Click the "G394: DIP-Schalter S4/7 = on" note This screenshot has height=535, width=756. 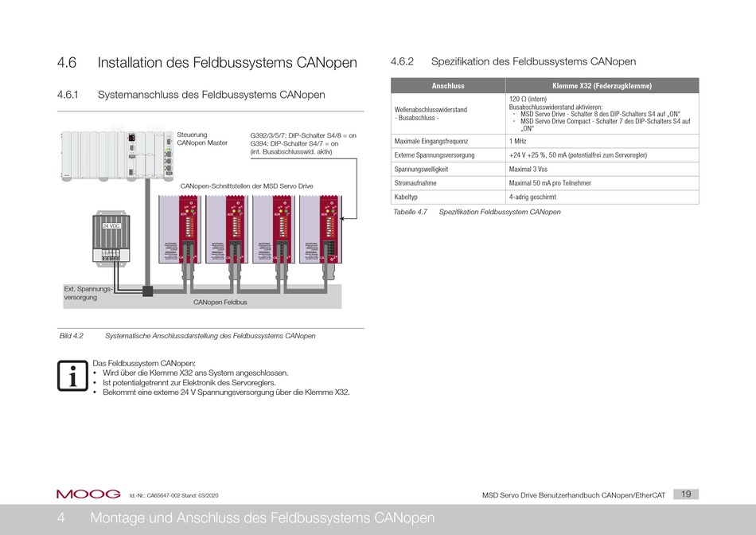(294, 144)
